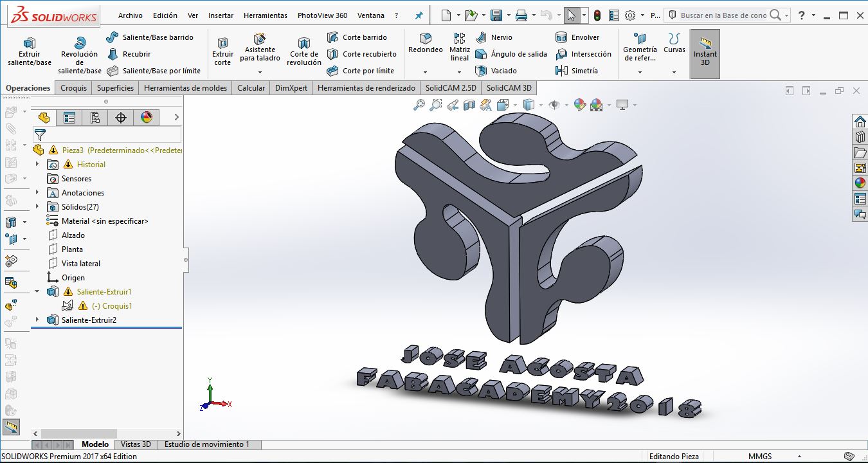
Task: Click the Corte barrido tool
Action: tap(357, 37)
